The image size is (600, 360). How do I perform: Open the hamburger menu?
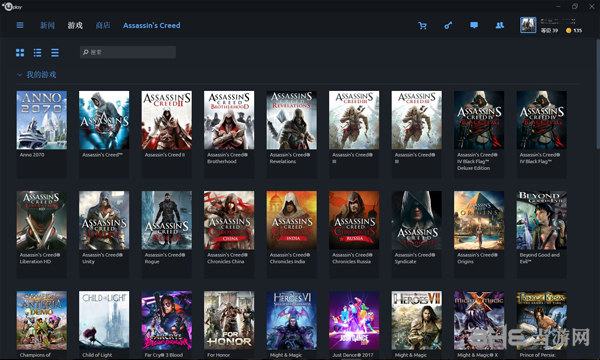click(20, 25)
